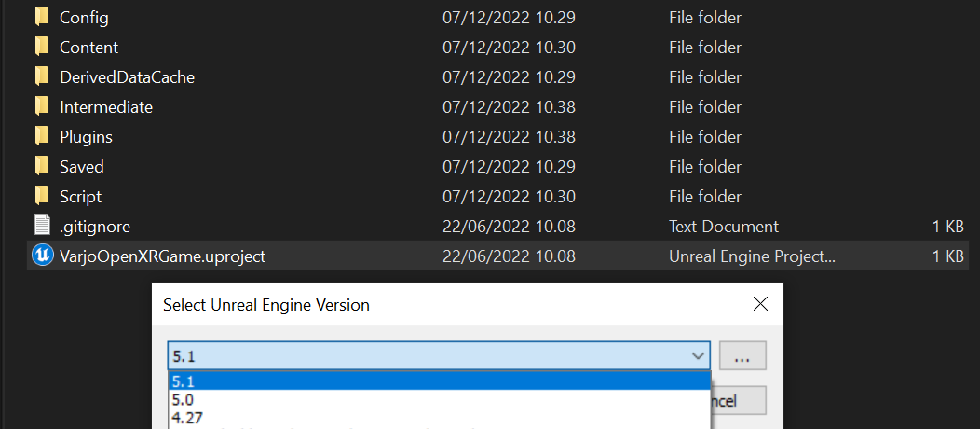The width and height of the screenshot is (980, 429).
Task: Select the Saved folder icon
Action: click(x=42, y=166)
